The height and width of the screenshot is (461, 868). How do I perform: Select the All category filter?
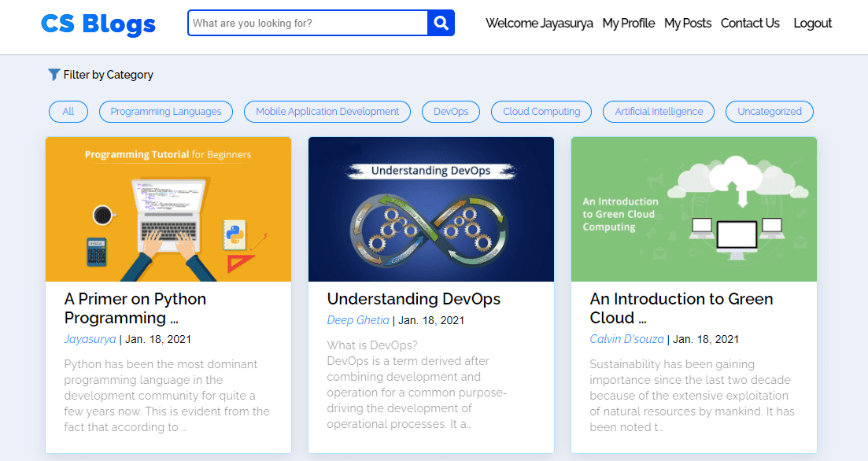68,111
